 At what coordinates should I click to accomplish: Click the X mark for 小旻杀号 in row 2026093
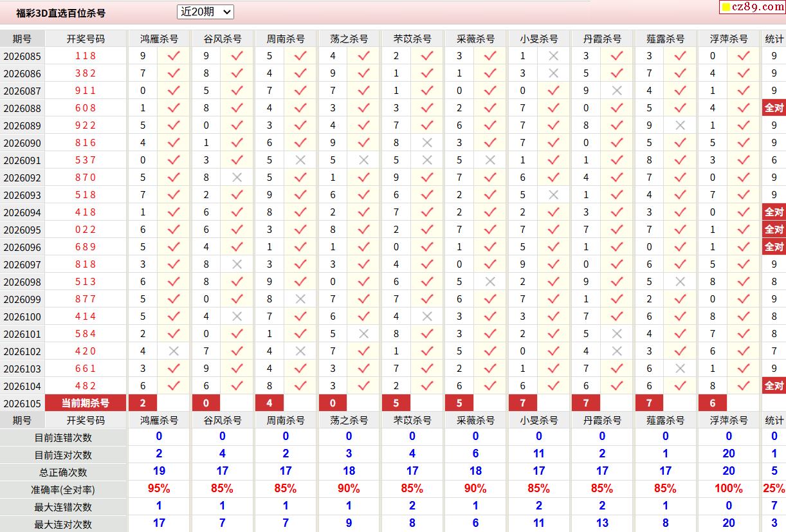point(553,195)
